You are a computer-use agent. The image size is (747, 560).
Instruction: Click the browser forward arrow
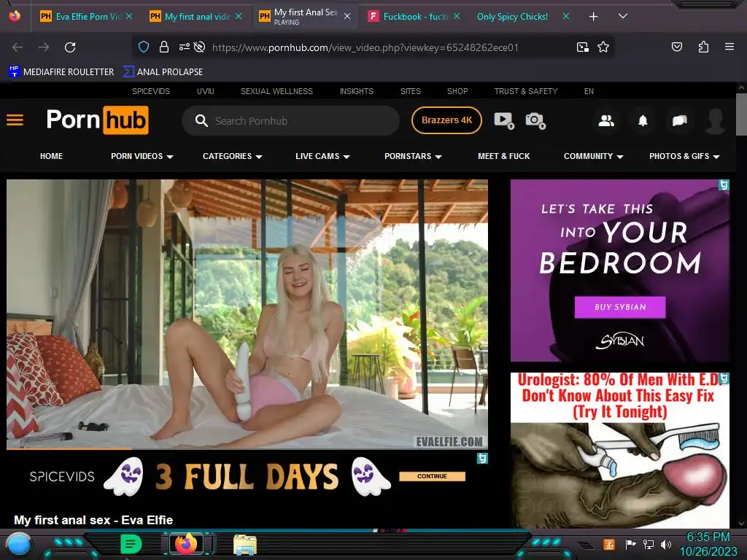coord(44,47)
